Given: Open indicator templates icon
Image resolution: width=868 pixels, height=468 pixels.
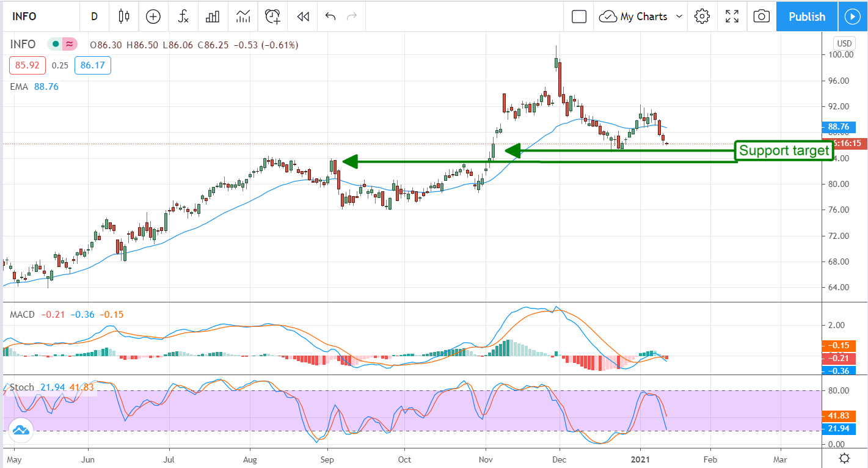Looking at the screenshot, I should (x=243, y=16).
